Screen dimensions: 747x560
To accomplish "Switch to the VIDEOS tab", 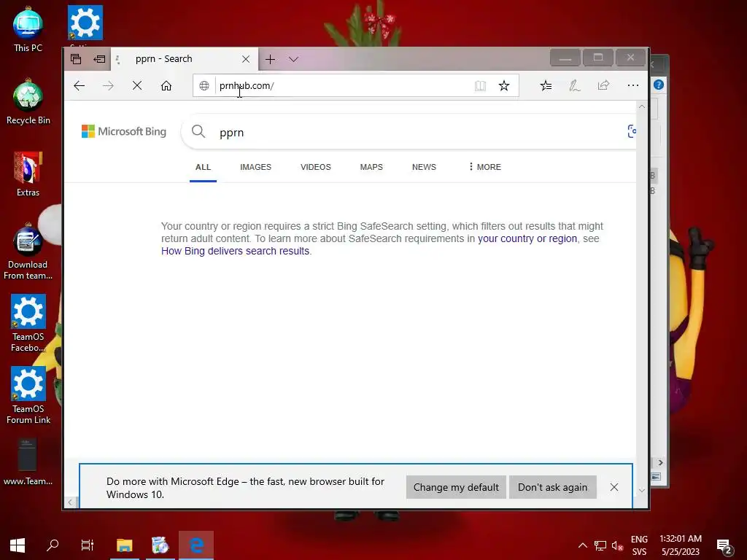I will pos(315,167).
